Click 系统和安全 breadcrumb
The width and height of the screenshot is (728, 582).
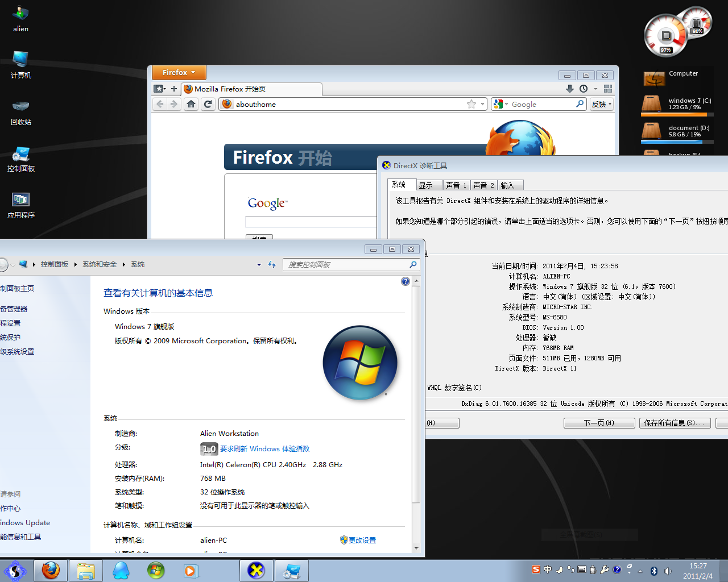point(100,264)
